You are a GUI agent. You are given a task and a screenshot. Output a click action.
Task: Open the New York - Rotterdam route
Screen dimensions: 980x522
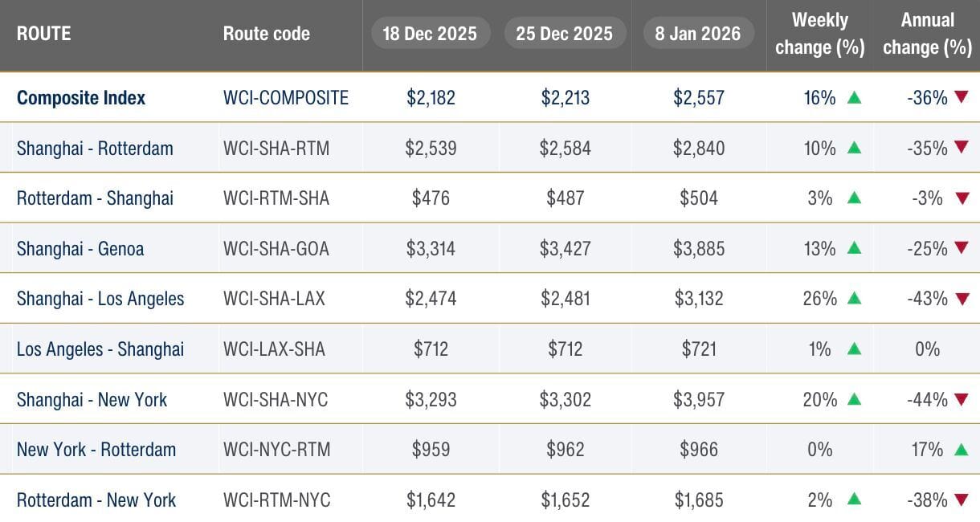click(x=96, y=450)
